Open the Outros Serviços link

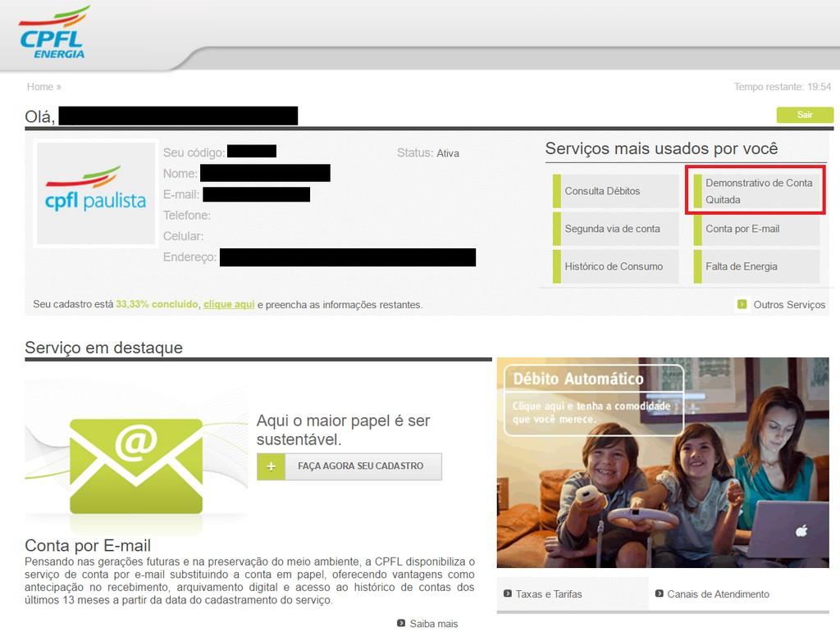pos(789,305)
